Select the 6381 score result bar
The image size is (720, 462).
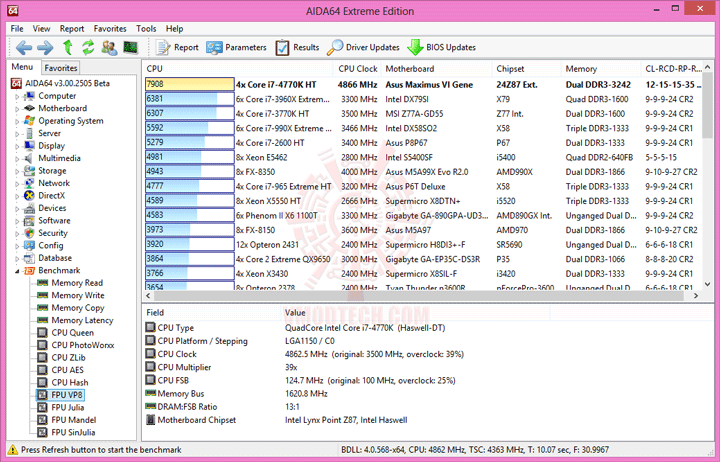click(190, 99)
